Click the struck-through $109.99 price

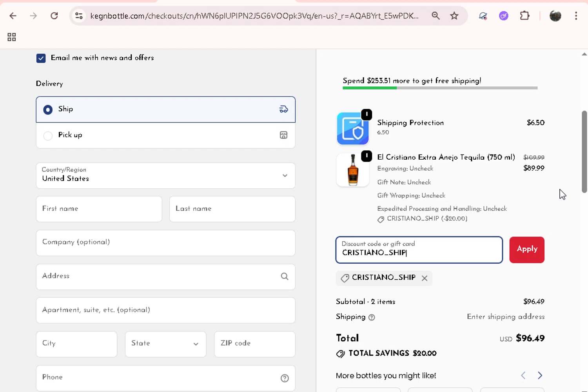(534, 157)
